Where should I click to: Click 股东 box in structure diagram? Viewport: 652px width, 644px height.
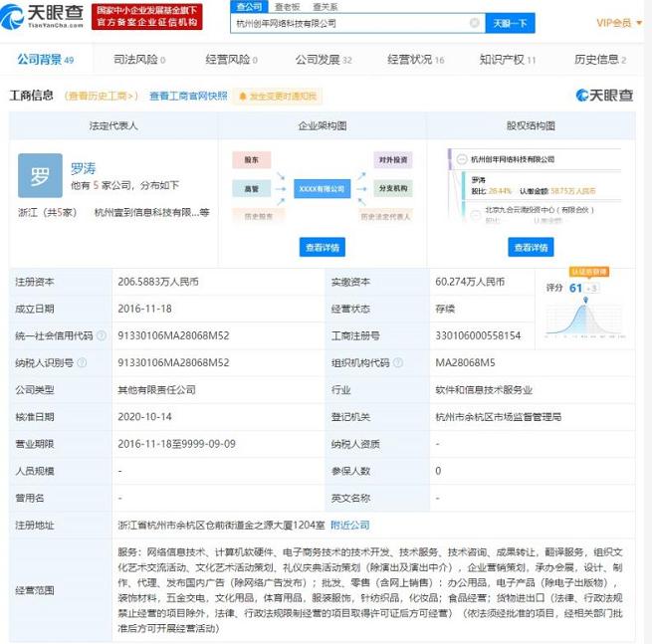coord(252,160)
